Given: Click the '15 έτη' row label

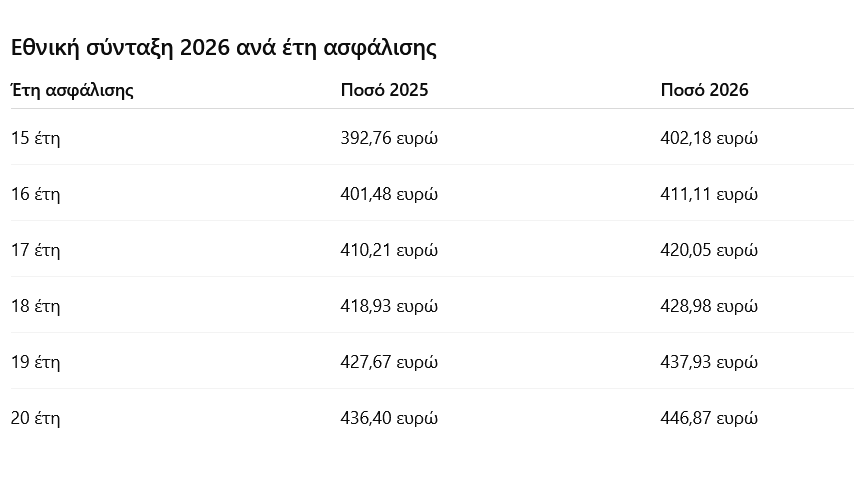Looking at the screenshot, I should click(x=36, y=138).
